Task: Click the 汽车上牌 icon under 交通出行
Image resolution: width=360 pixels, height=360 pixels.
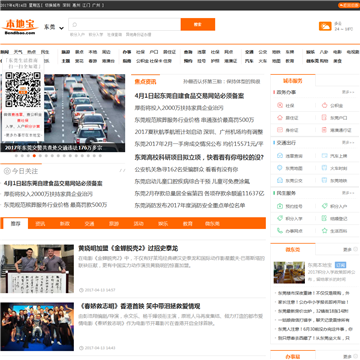Action: [324, 156]
